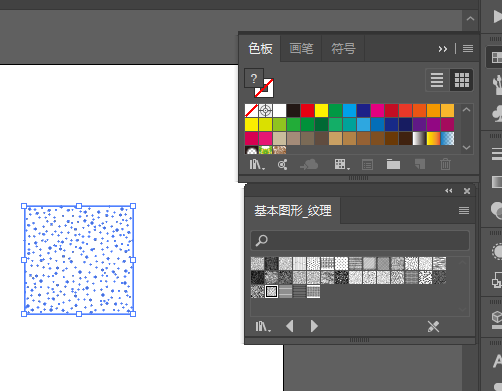The width and height of the screenshot is (502, 391).
Task: Load previous swatch library arrow
Action: point(290,326)
